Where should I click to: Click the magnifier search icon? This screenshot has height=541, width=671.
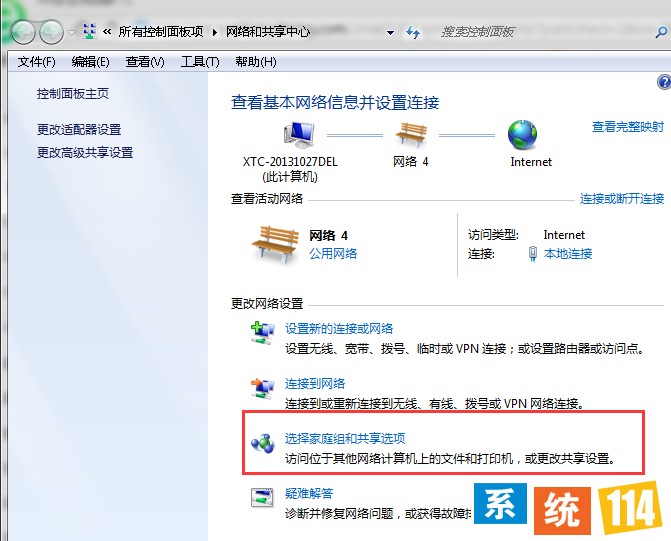click(661, 33)
